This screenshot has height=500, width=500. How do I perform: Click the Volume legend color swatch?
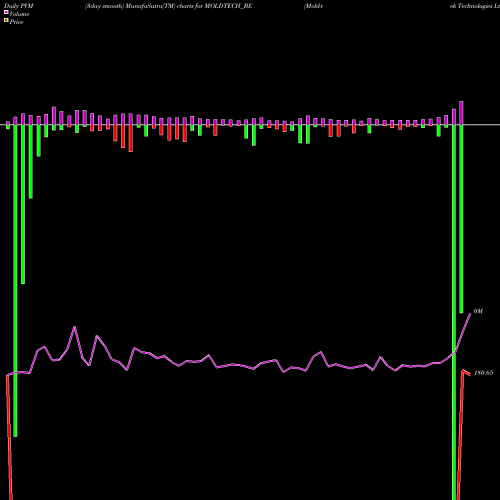click(x=6, y=12)
